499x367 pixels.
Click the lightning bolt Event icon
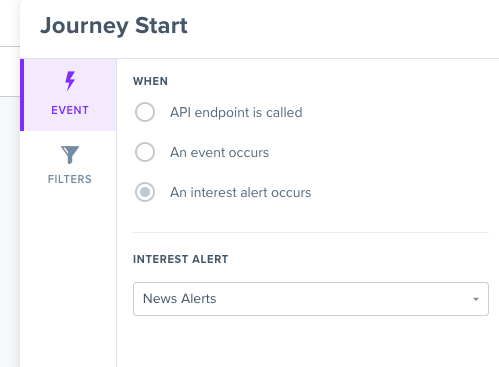[70, 81]
